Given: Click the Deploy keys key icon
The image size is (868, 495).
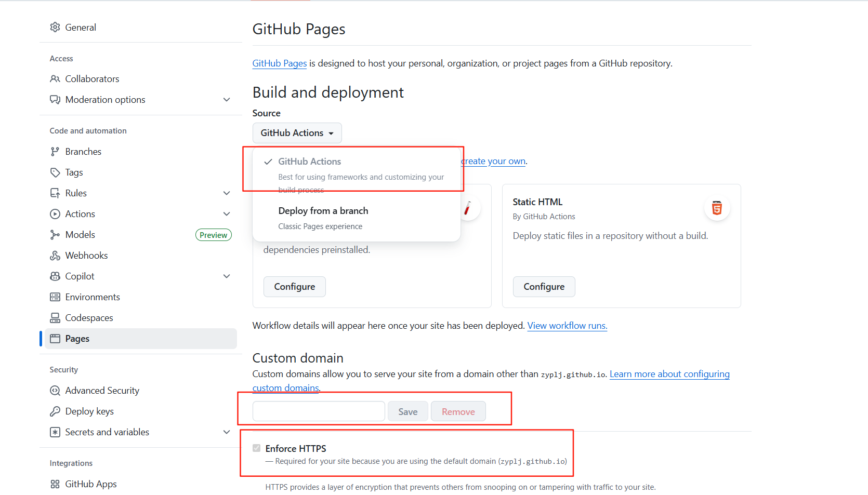Looking at the screenshot, I should [55, 411].
